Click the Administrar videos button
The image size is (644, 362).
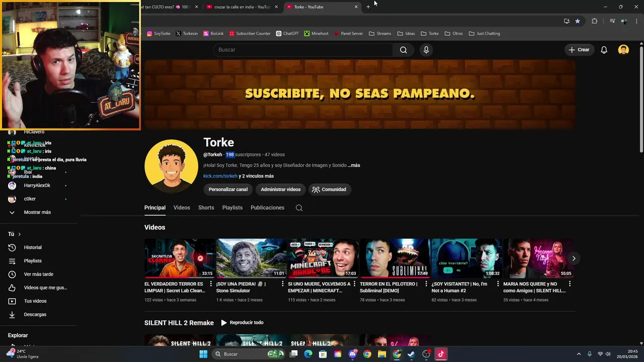pyautogui.click(x=281, y=190)
